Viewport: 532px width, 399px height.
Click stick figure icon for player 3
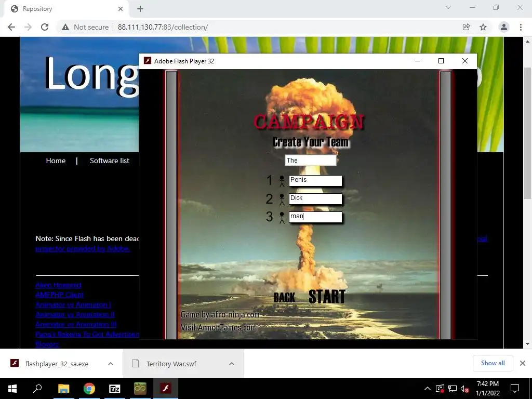click(282, 218)
